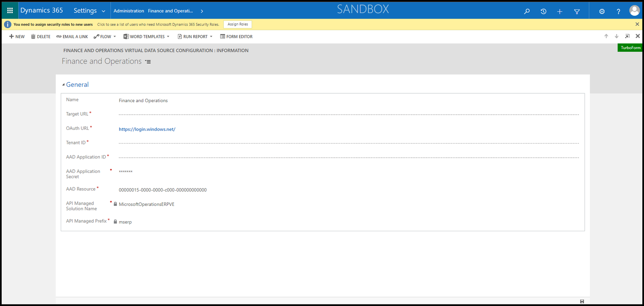Click the Dynamics 365 home title
The width and height of the screenshot is (644, 306).
pyautogui.click(x=41, y=10)
